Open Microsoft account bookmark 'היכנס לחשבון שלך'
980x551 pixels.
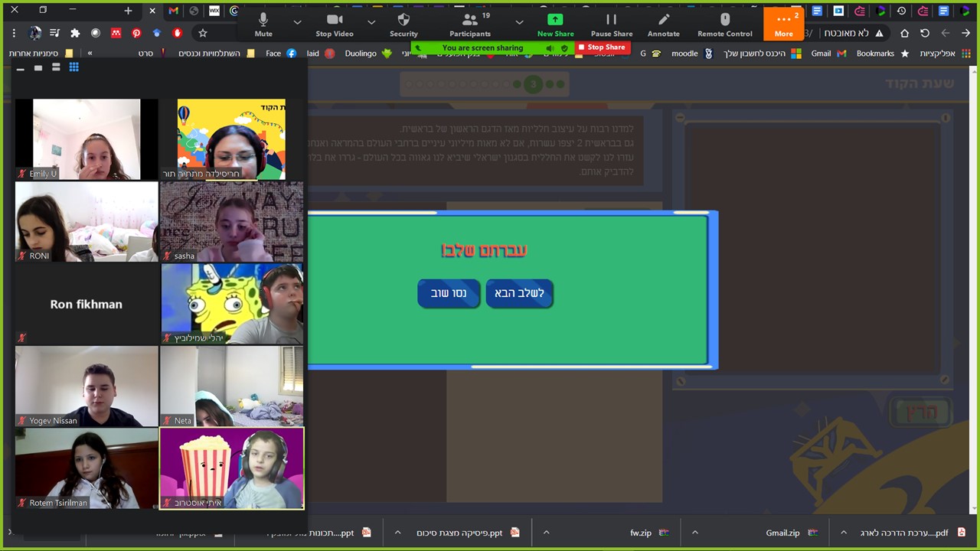pyautogui.click(x=763, y=54)
